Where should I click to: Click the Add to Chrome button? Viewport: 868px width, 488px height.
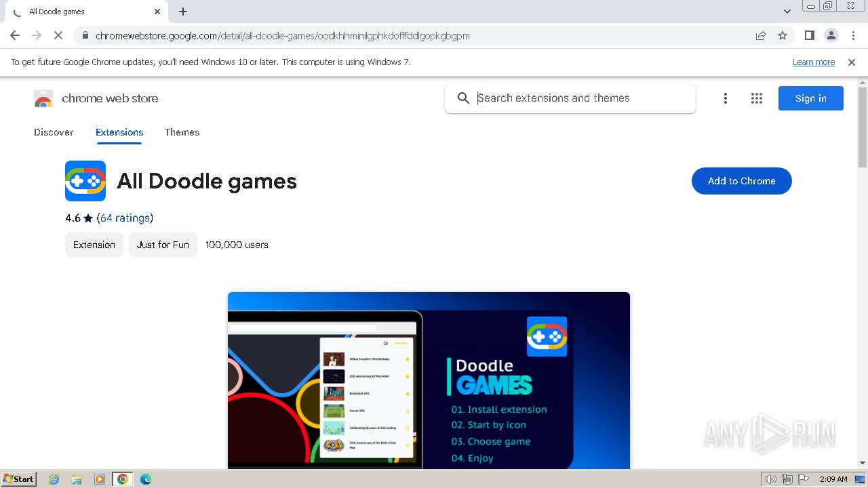[742, 181]
